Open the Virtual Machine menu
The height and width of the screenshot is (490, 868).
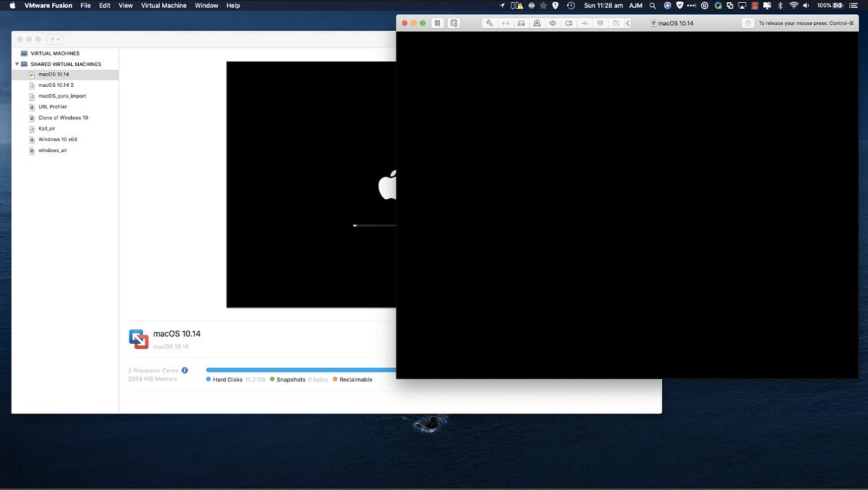coord(163,5)
